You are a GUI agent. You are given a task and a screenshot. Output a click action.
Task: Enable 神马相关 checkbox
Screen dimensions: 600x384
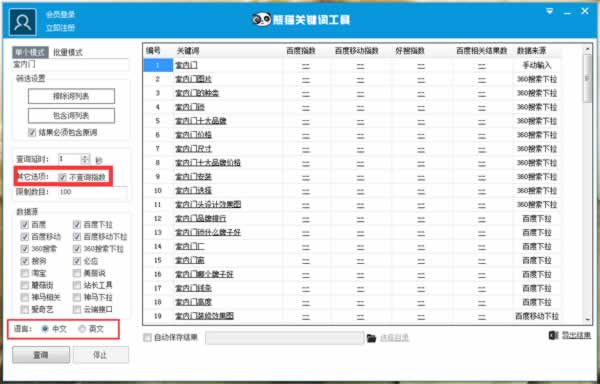pyautogui.click(x=25, y=297)
